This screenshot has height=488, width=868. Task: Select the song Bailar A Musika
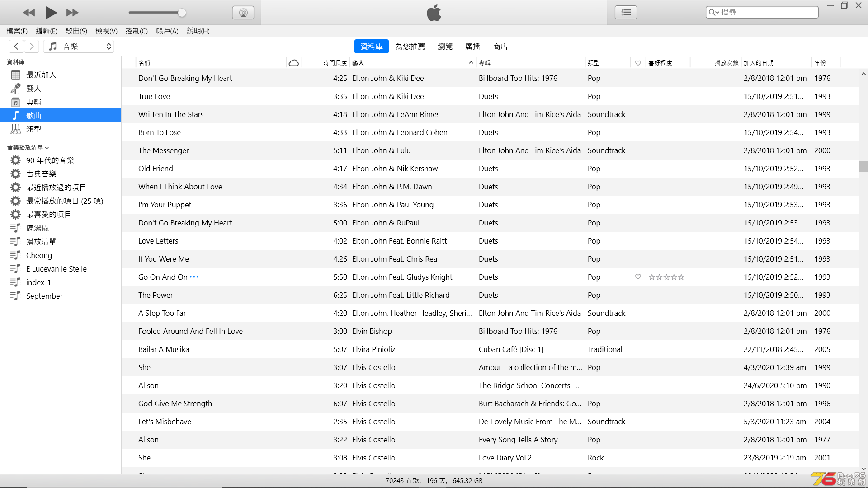[490, 349]
